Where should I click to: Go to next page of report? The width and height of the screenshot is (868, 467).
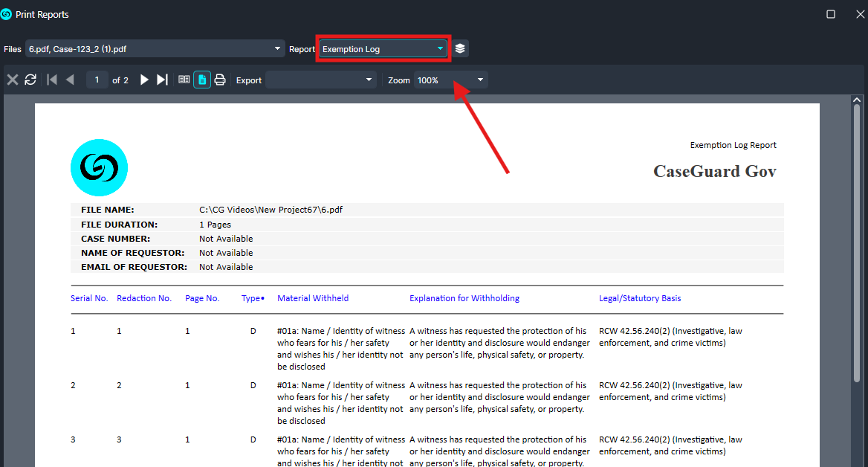[x=144, y=80]
